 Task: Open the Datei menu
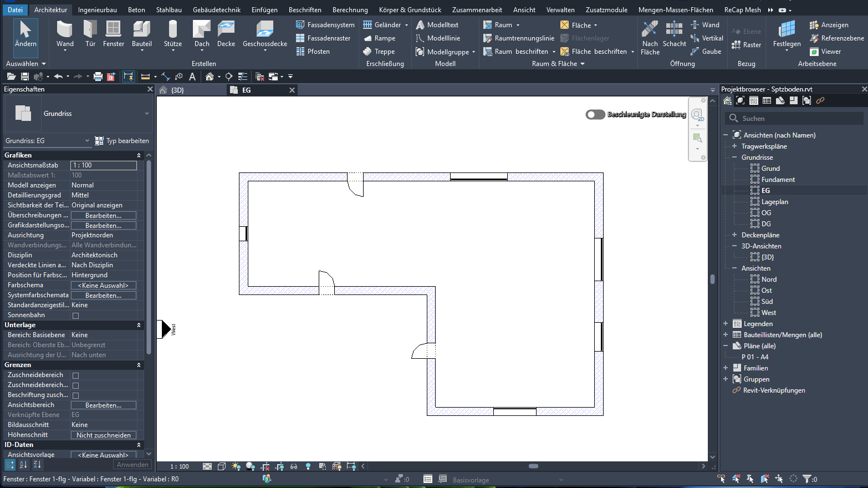[16, 9]
